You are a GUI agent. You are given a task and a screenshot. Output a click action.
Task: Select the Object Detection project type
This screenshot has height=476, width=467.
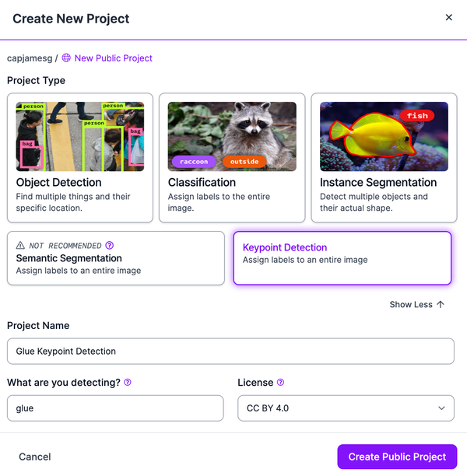79,158
